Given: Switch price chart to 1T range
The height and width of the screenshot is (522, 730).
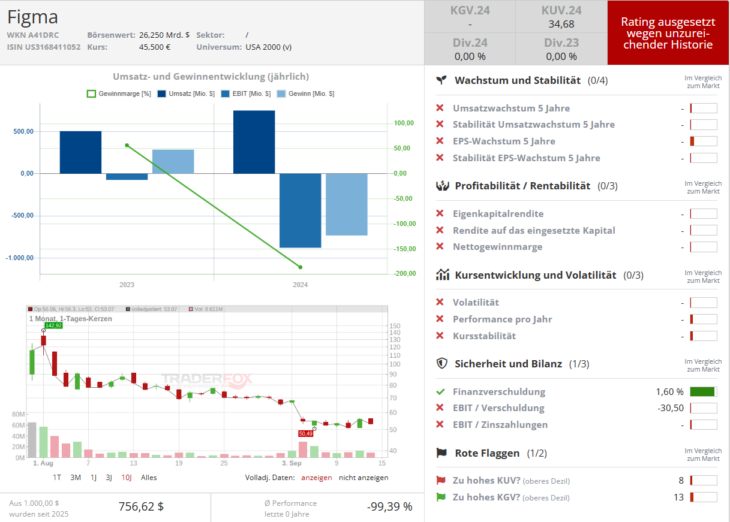Looking at the screenshot, I should pyautogui.click(x=57, y=478).
